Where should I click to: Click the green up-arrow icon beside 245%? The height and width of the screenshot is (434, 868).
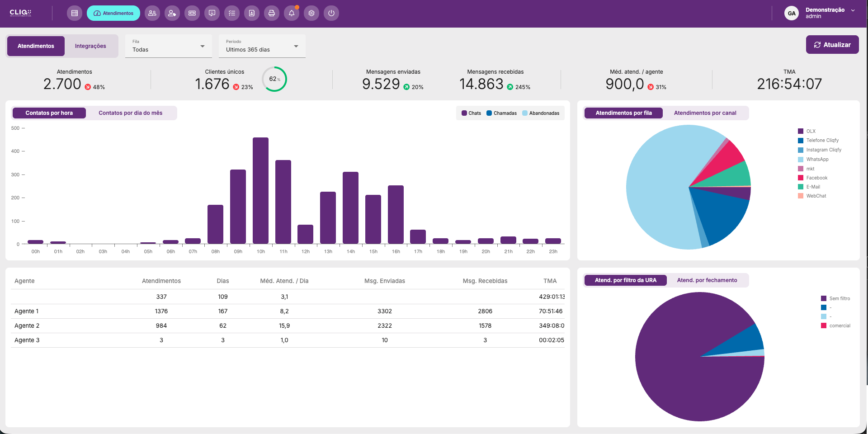pyautogui.click(x=510, y=87)
